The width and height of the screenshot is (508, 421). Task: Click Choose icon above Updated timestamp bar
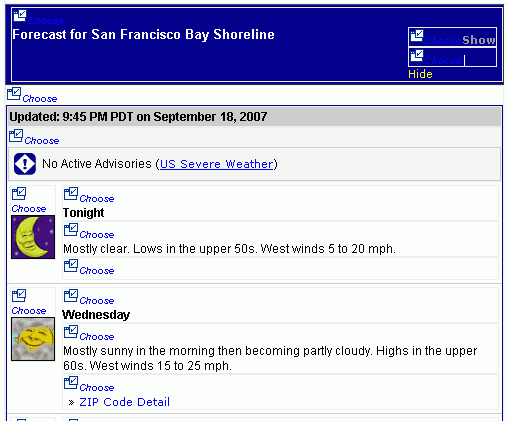(14, 94)
